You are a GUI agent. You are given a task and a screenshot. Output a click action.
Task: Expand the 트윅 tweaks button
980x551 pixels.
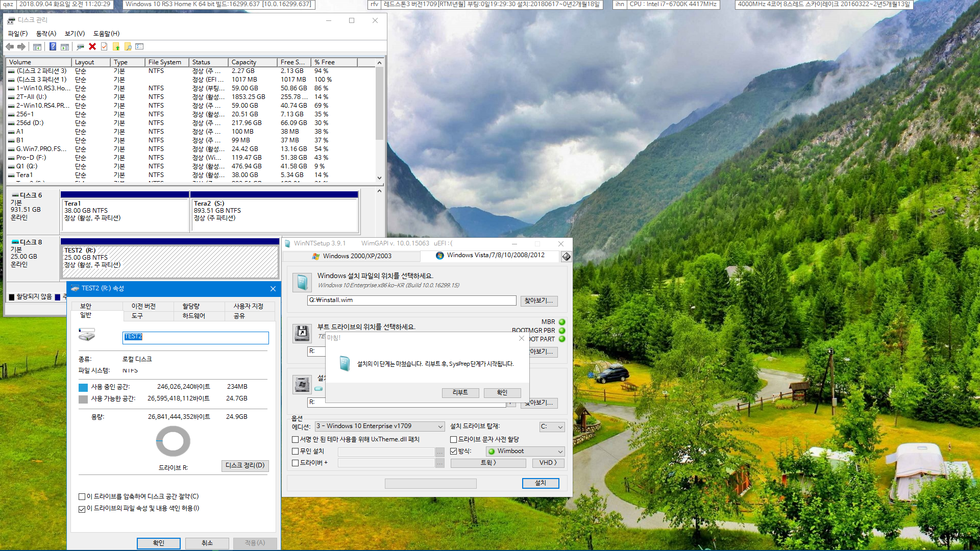tap(488, 463)
